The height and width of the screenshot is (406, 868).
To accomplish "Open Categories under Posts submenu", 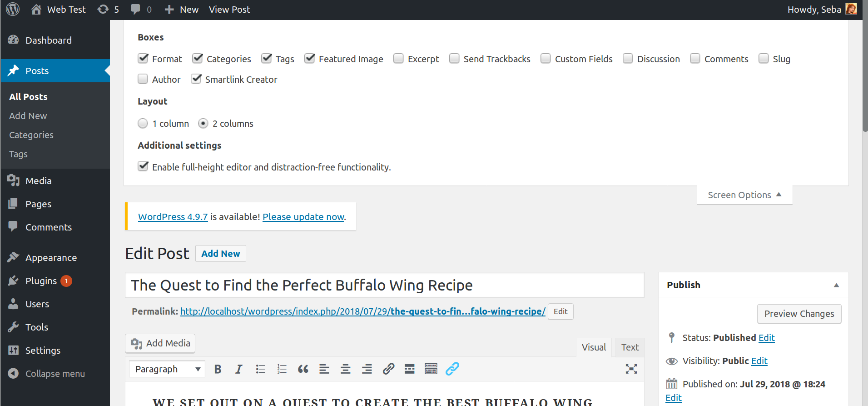I will click(31, 135).
